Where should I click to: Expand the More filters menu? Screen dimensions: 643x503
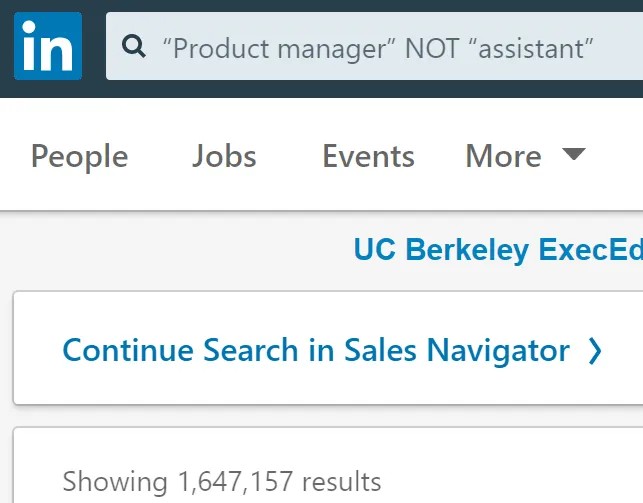pos(526,156)
